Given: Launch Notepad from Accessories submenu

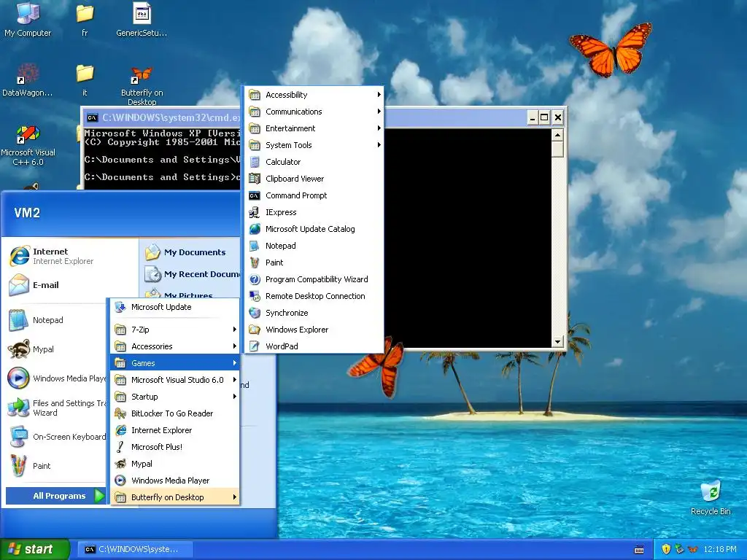Looking at the screenshot, I should tap(314, 246).
